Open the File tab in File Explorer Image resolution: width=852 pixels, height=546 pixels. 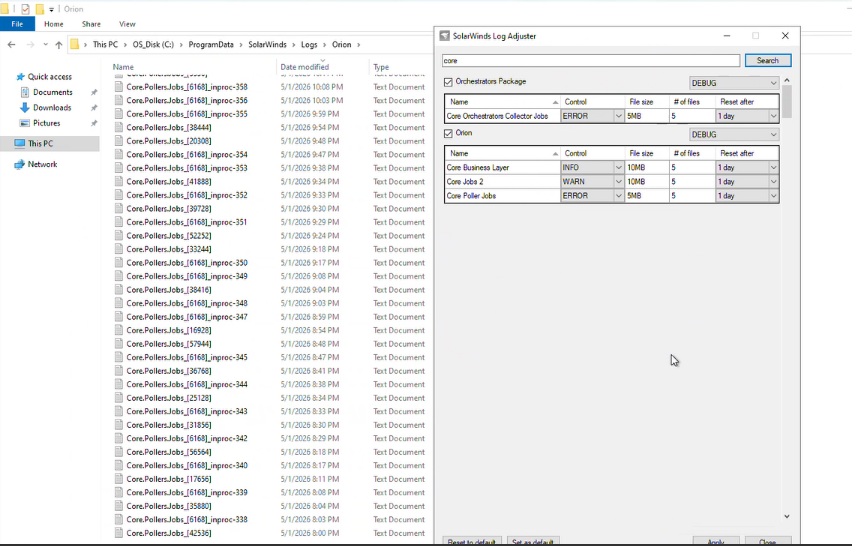point(17,24)
